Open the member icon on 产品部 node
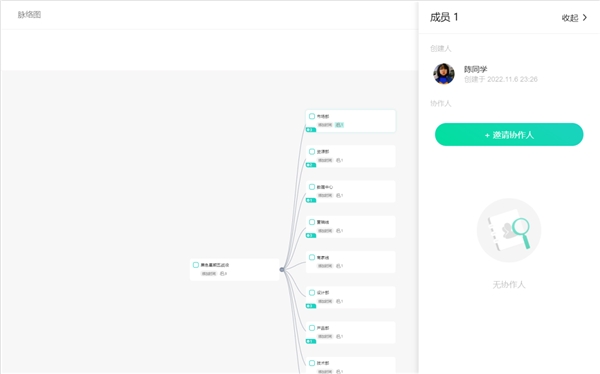 coord(339,336)
